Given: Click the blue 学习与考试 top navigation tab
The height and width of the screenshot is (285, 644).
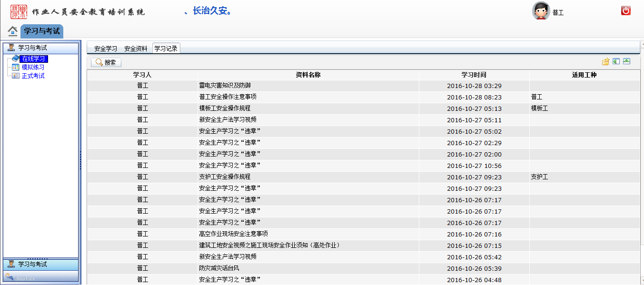Looking at the screenshot, I should coord(42,31).
